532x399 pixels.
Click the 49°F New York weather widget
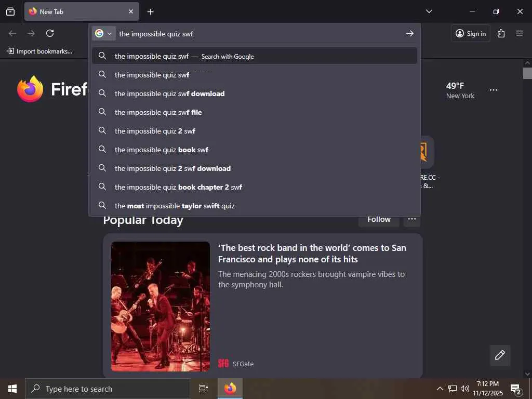pyautogui.click(x=460, y=90)
